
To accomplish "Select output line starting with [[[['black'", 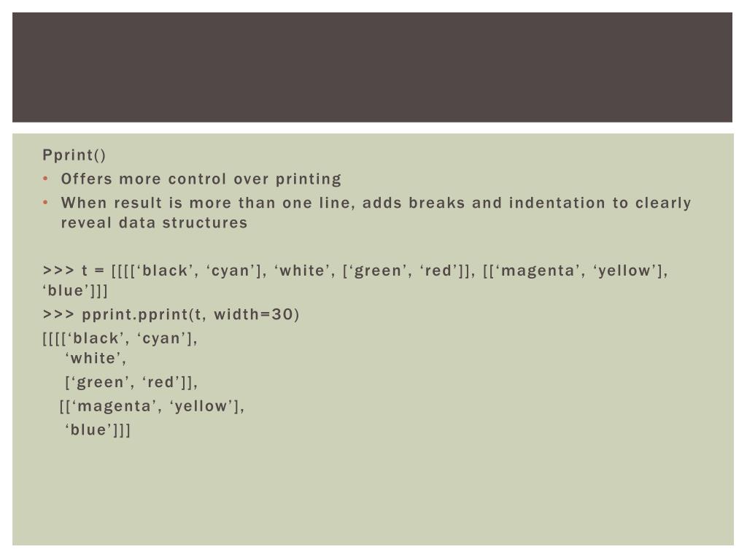I will click(120, 338).
